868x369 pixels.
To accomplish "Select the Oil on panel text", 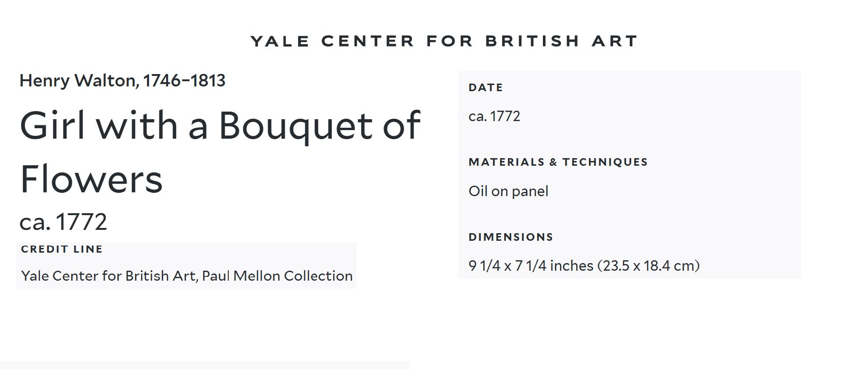I will (x=508, y=191).
